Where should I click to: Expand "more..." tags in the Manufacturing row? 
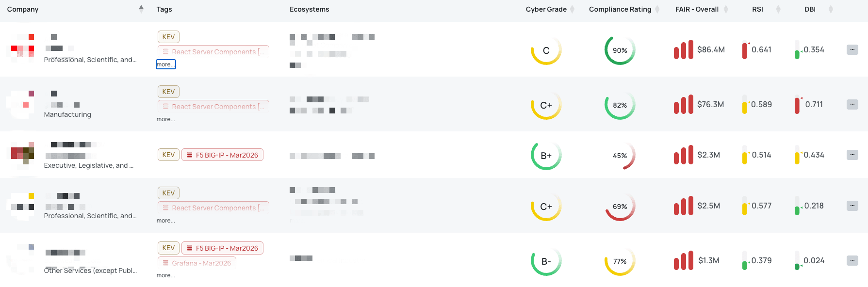(x=165, y=119)
